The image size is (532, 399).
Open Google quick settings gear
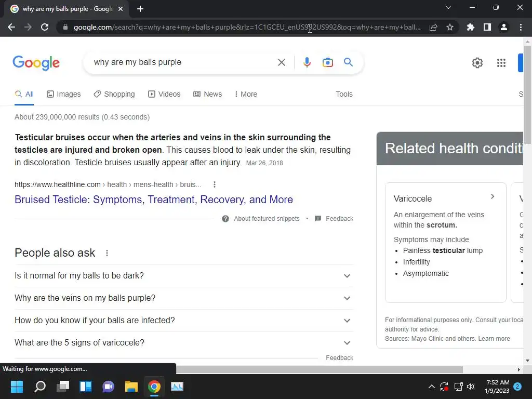coord(477,63)
